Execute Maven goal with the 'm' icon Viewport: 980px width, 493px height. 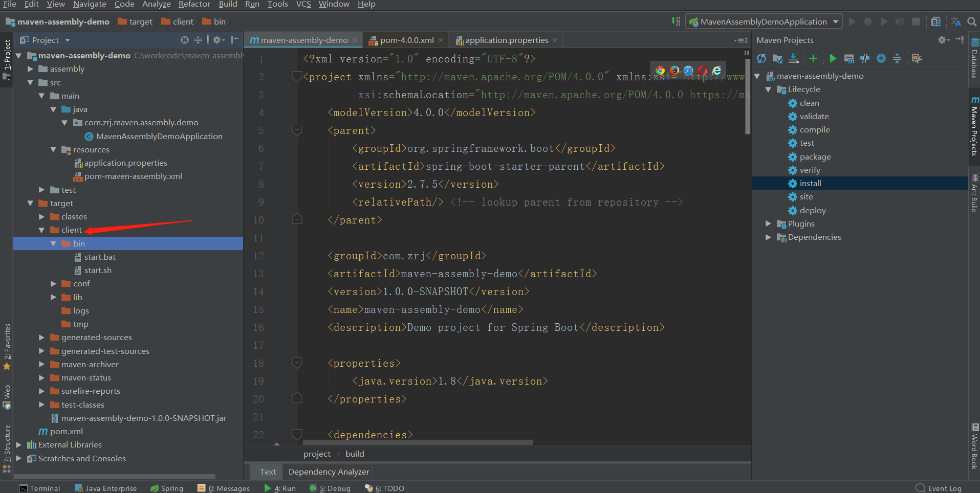coord(849,58)
